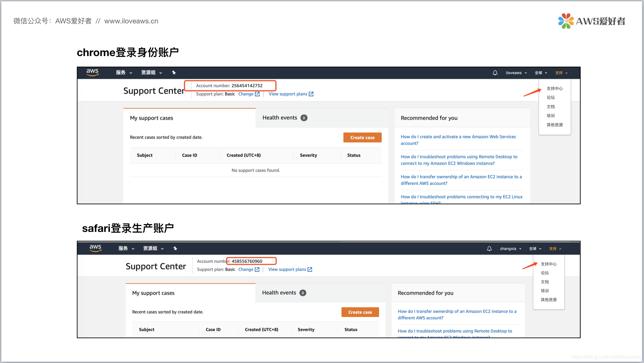
Task: Switch to Health events tab in the Chrome console
Action: [322, 118]
